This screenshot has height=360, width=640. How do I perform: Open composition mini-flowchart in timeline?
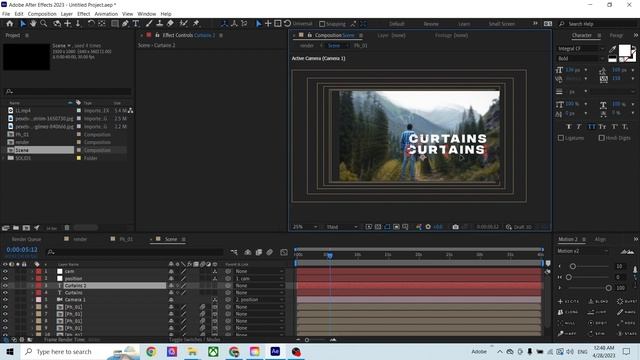(x=234, y=252)
